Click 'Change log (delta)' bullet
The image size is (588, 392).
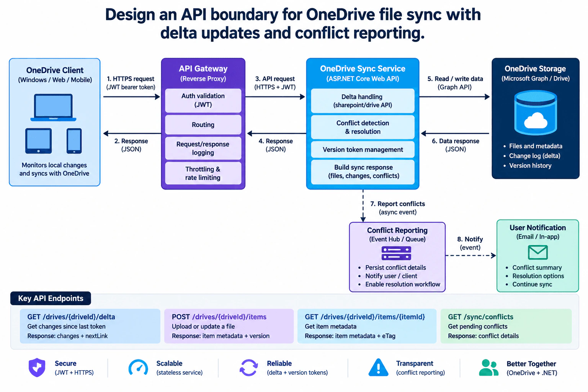click(x=534, y=156)
